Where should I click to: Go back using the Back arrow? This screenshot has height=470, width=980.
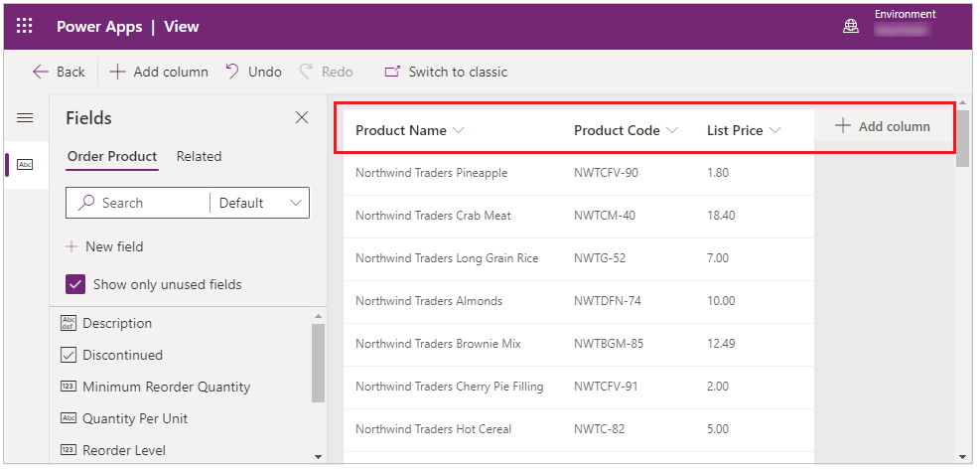(x=41, y=72)
